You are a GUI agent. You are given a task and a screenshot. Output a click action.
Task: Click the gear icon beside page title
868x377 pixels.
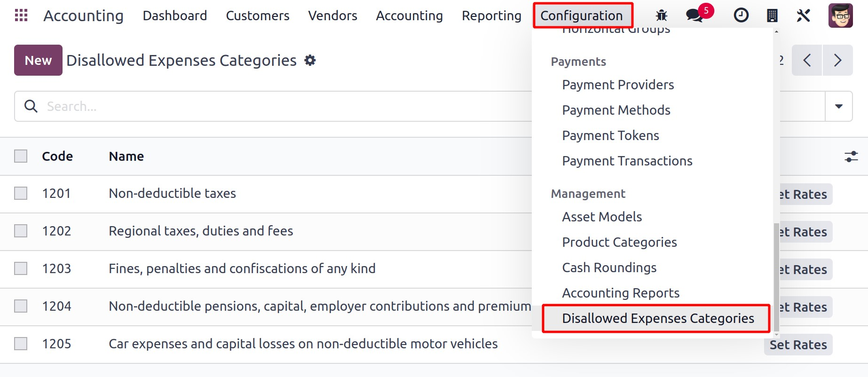pyautogui.click(x=310, y=60)
